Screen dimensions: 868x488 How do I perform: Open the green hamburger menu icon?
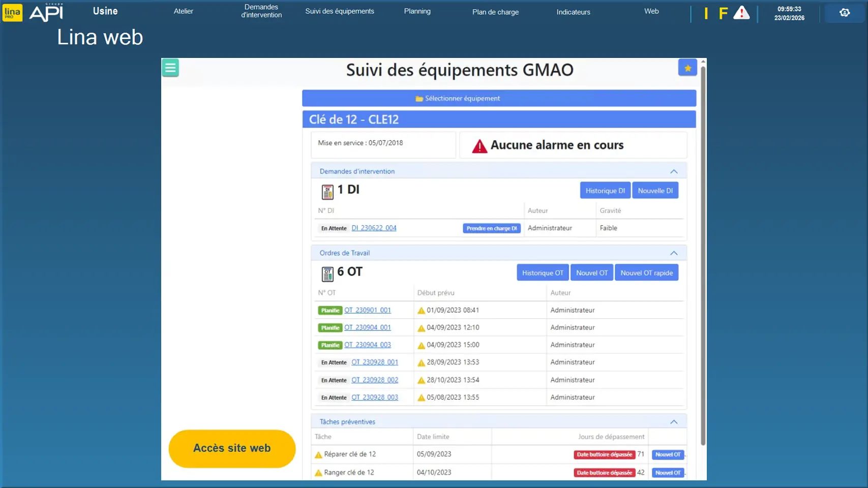[170, 68]
